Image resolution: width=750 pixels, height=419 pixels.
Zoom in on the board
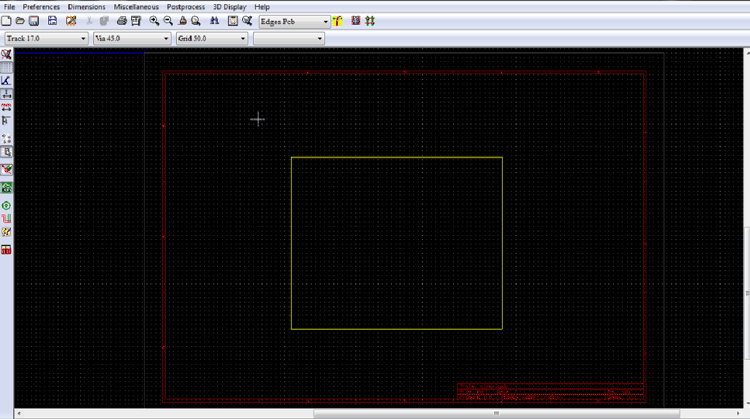tap(154, 21)
